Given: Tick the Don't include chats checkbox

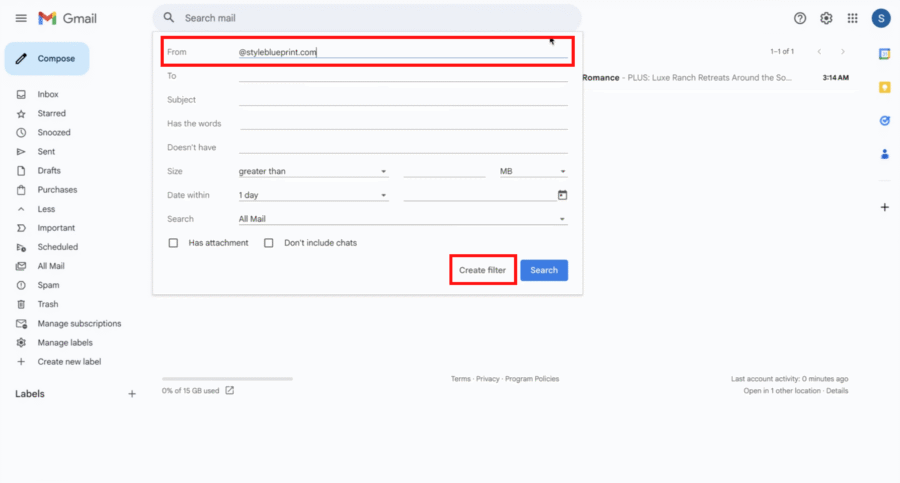Looking at the screenshot, I should pos(269,243).
